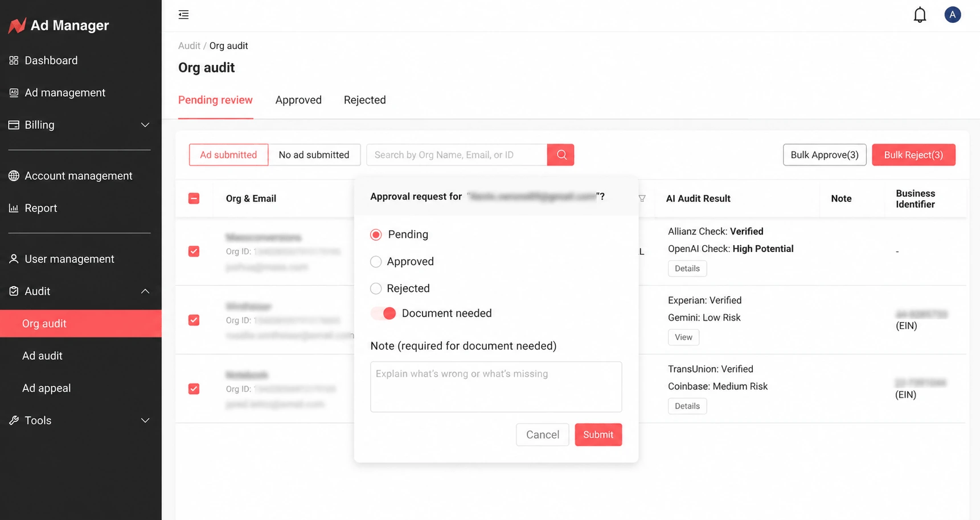Select the Approved radio option
This screenshot has width=980, height=520.
[376, 262]
